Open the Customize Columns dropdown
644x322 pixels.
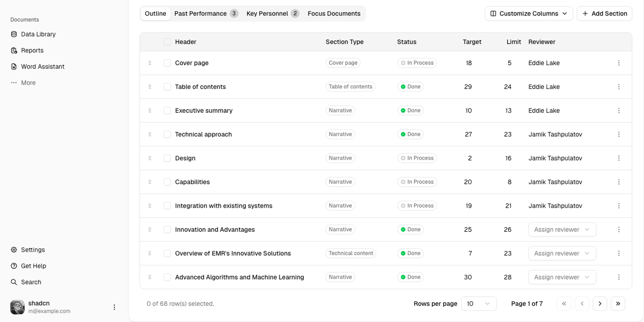coord(528,14)
